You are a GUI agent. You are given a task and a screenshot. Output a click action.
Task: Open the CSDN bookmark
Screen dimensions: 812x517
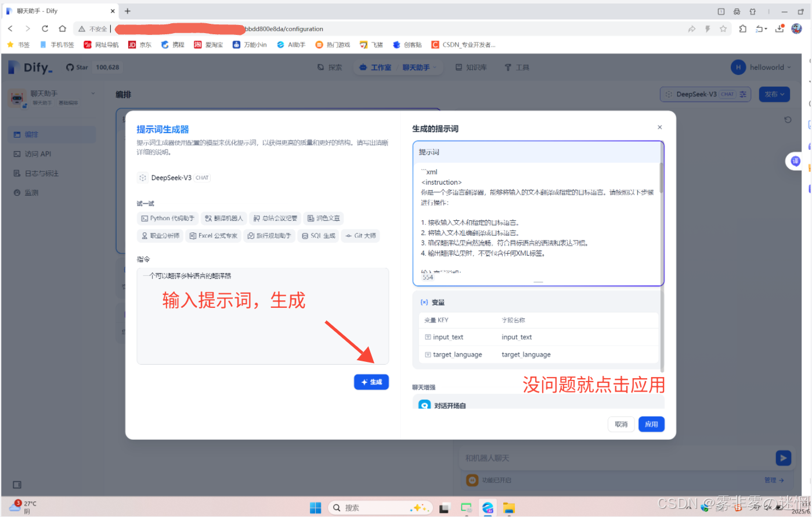[464, 45]
